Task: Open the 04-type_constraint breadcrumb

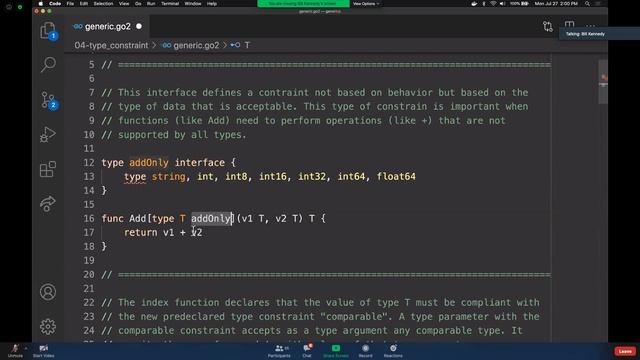Action: pos(111,45)
